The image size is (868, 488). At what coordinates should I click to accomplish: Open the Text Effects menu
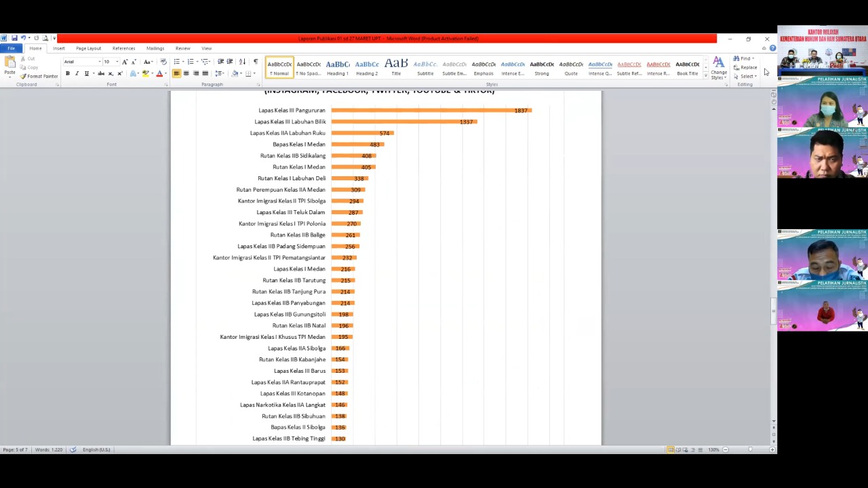click(134, 73)
